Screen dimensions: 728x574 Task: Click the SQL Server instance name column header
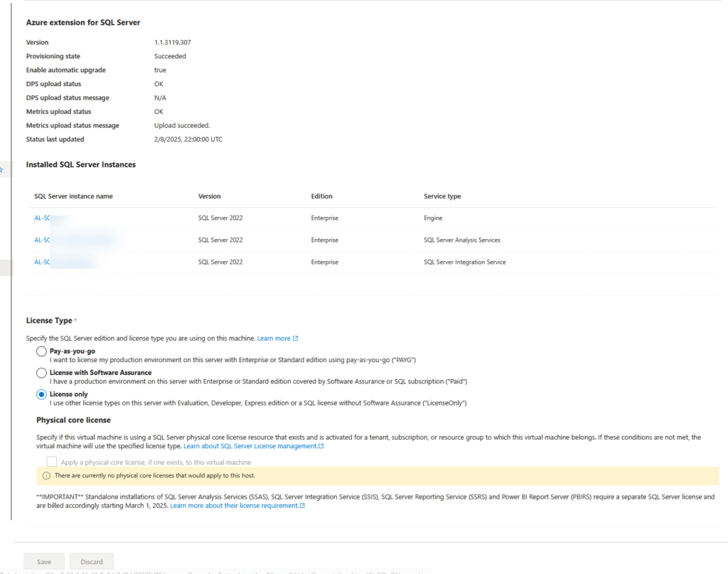tap(73, 196)
